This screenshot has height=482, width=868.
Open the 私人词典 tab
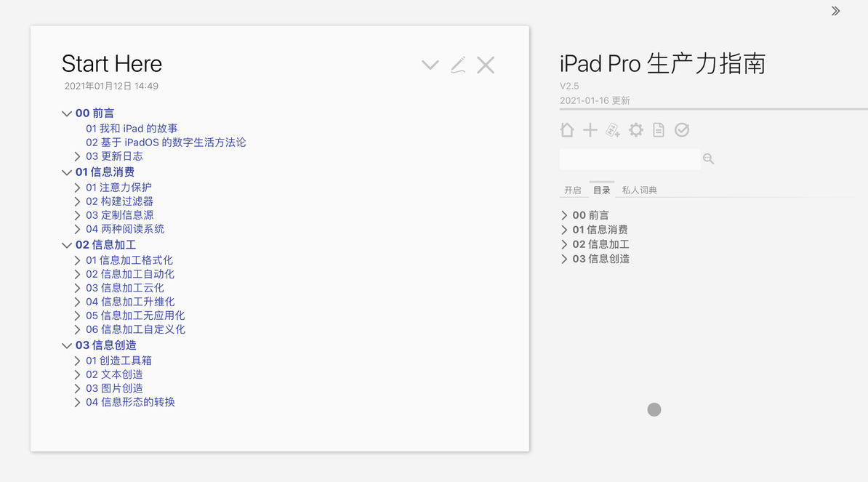(x=640, y=190)
